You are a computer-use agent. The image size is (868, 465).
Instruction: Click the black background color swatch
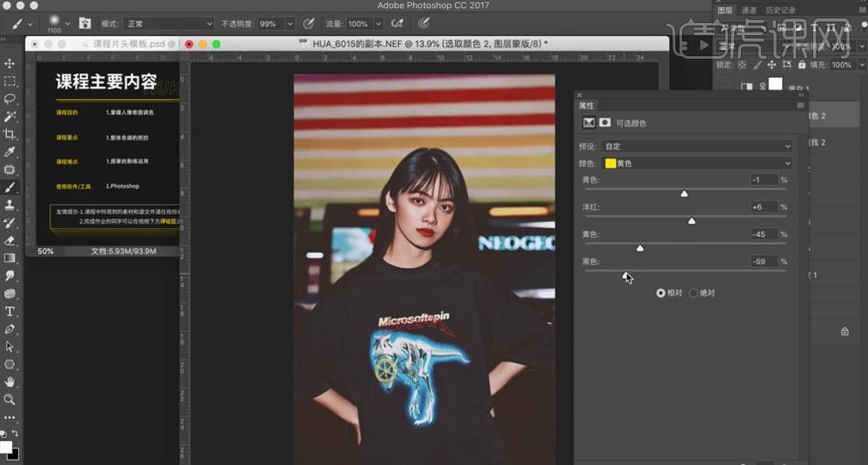(14, 455)
